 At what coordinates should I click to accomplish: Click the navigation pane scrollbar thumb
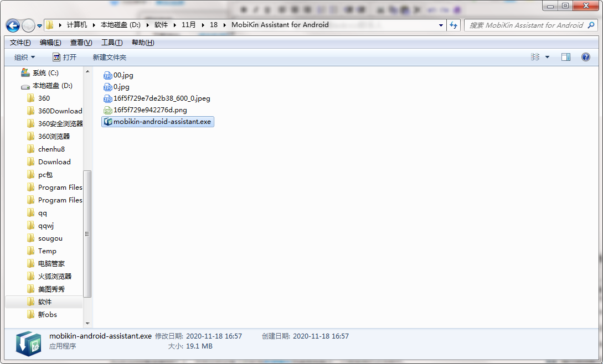[87, 233]
